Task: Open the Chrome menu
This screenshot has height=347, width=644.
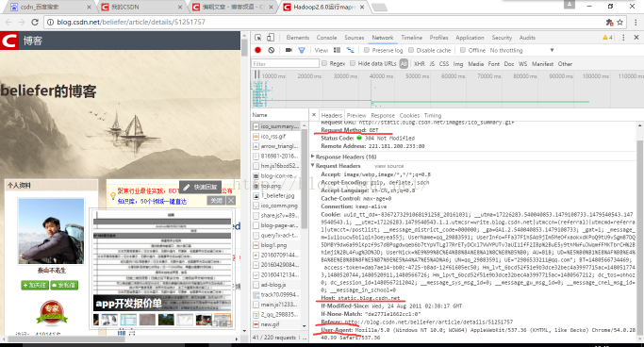Action: point(636,23)
